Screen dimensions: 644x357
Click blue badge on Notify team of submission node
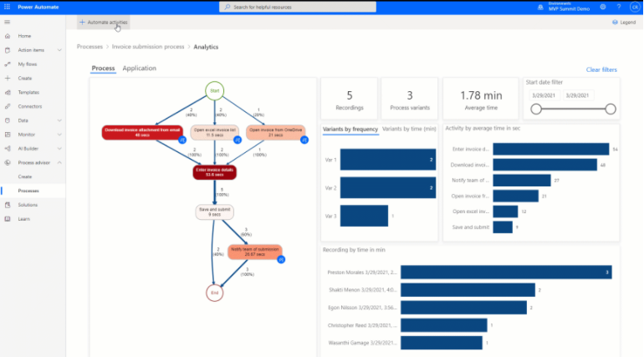281,259
